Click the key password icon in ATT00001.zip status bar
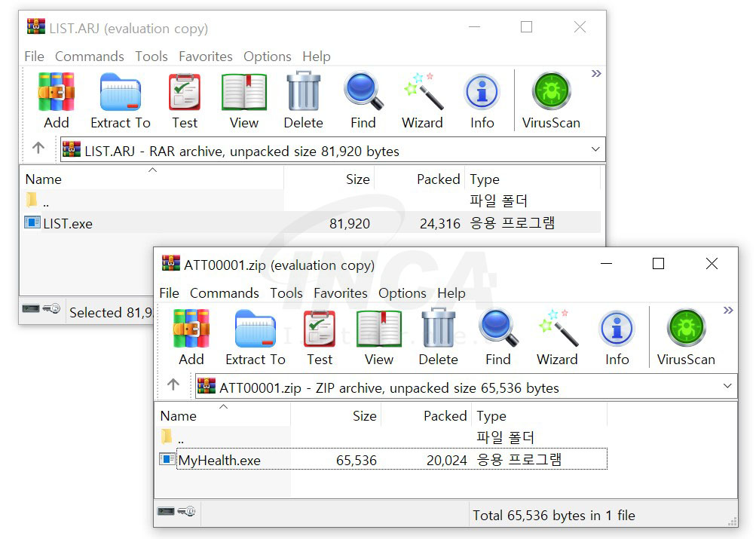 point(186,511)
